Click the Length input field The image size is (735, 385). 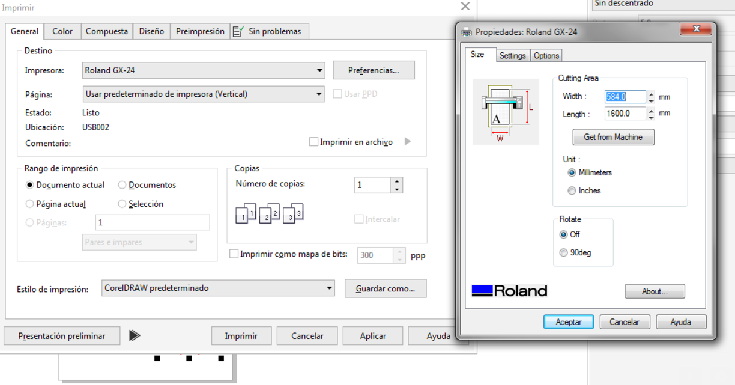point(625,113)
